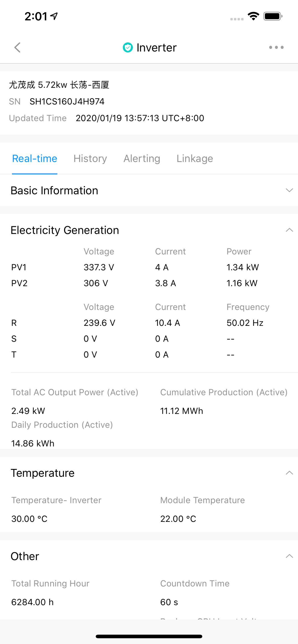Screen dimensions: 298x644
Task: Switch to the Alerting tab
Action: point(142,159)
